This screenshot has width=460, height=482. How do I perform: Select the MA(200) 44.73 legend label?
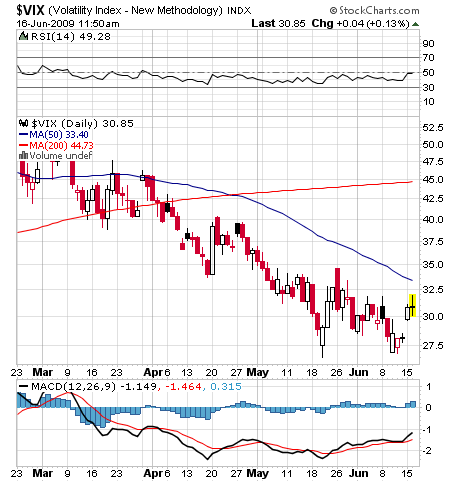[61, 145]
